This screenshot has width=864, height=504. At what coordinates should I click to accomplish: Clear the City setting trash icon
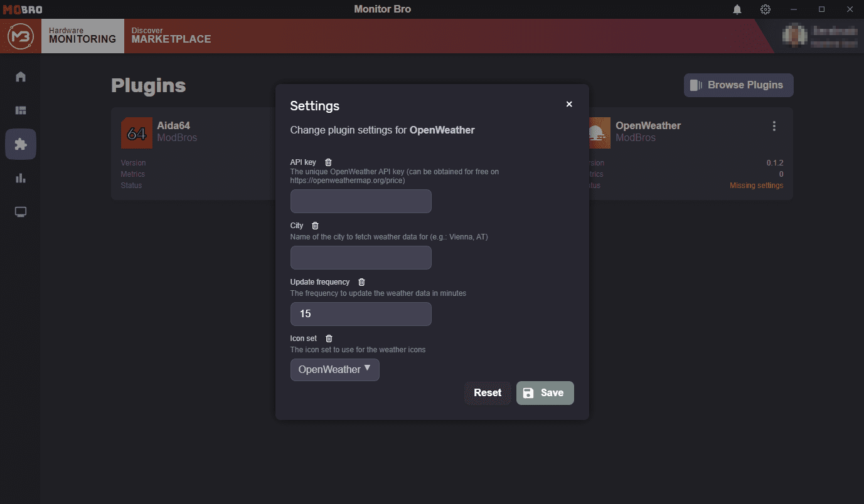pos(315,226)
